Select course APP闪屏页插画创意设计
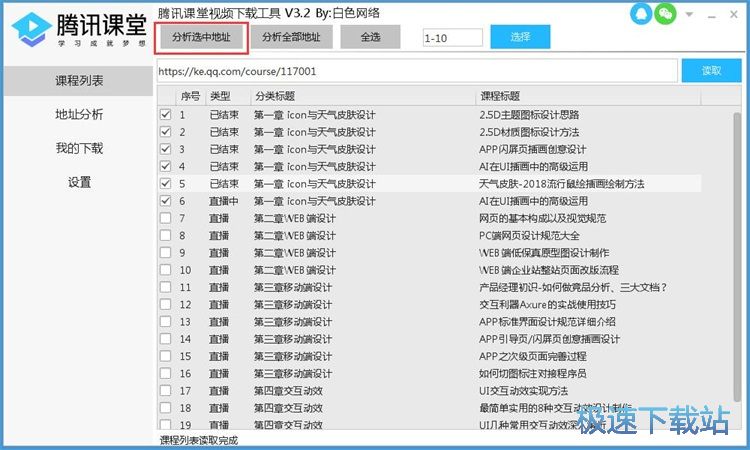This screenshot has height=450, width=750. [x=532, y=149]
